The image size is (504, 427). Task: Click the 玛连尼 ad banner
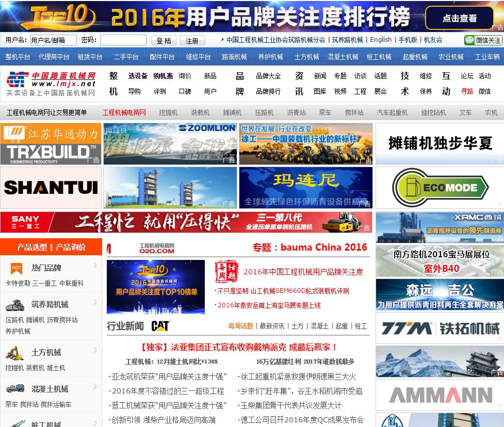pyautogui.click(x=306, y=188)
